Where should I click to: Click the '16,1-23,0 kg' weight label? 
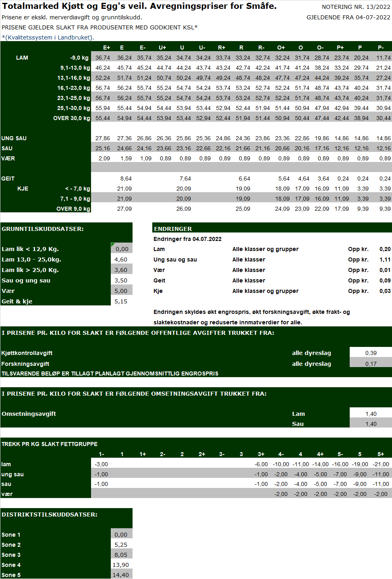click(73, 88)
